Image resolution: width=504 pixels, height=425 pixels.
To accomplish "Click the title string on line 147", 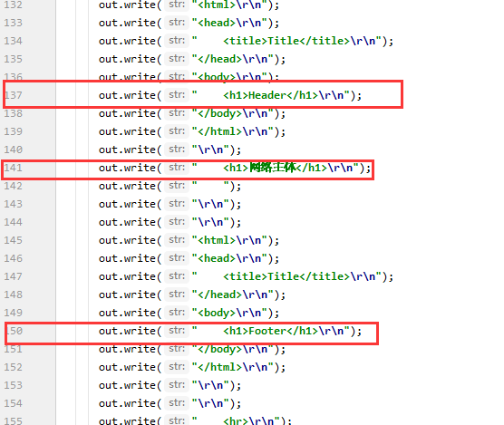I will pyautogui.click(x=286, y=276).
